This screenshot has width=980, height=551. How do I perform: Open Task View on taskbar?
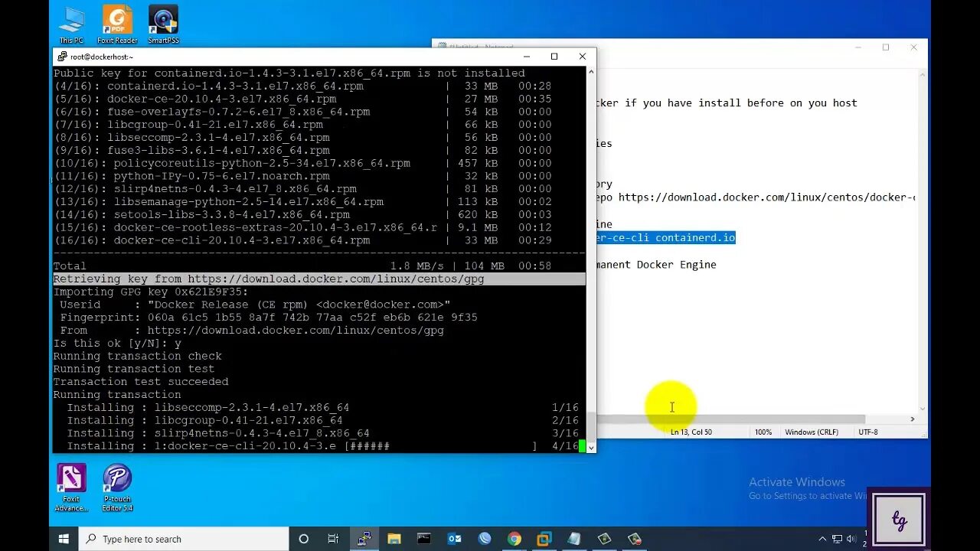coord(333,539)
